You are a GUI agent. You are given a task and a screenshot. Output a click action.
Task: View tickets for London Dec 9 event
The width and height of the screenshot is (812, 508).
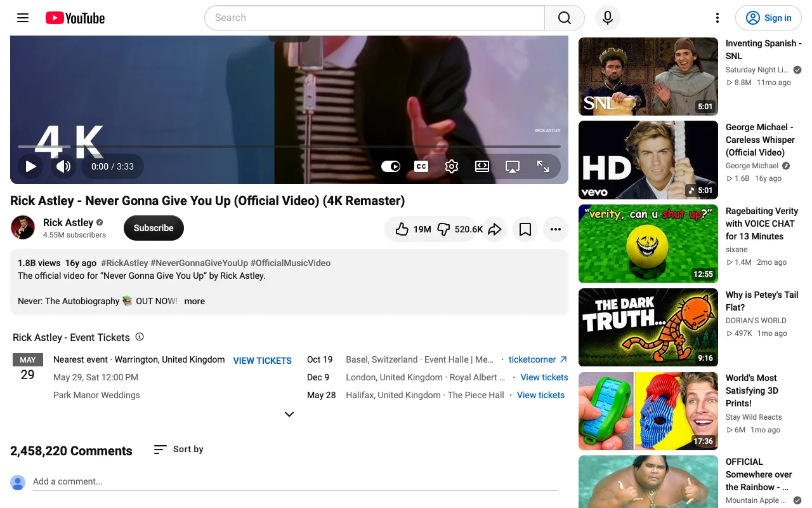(x=544, y=377)
